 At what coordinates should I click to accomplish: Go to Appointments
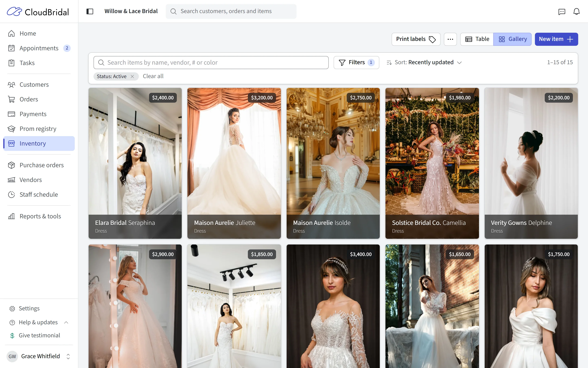coord(39,48)
